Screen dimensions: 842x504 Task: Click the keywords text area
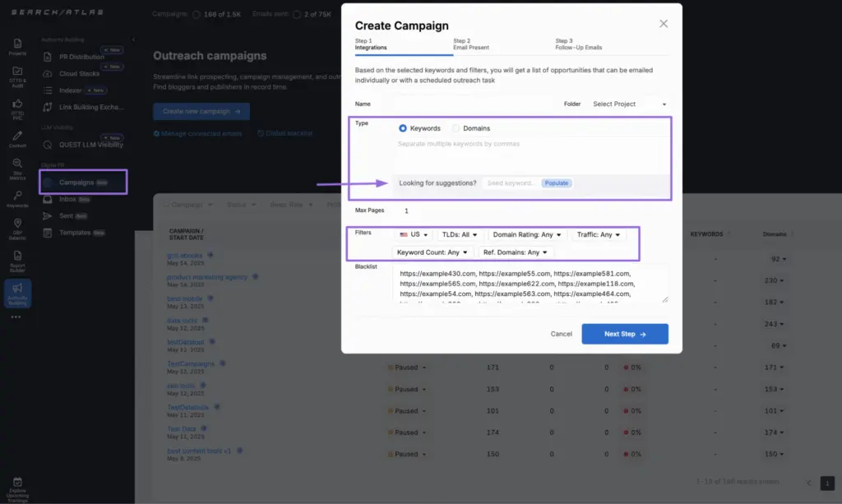(531, 155)
